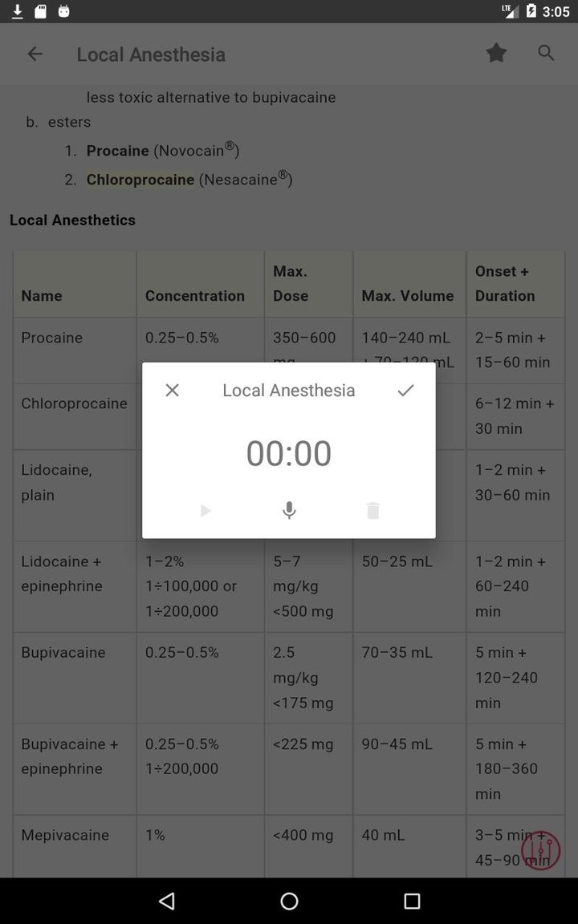The height and width of the screenshot is (924, 578).
Task: Tap the download status bar icon
Action: tap(18, 11)
